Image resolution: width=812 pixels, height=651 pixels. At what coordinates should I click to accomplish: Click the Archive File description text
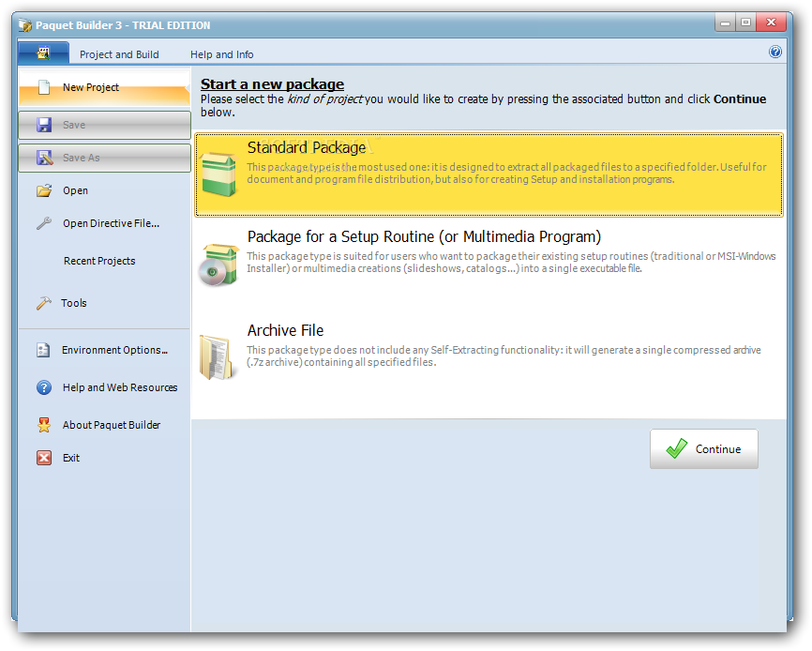tap(504, 356)
